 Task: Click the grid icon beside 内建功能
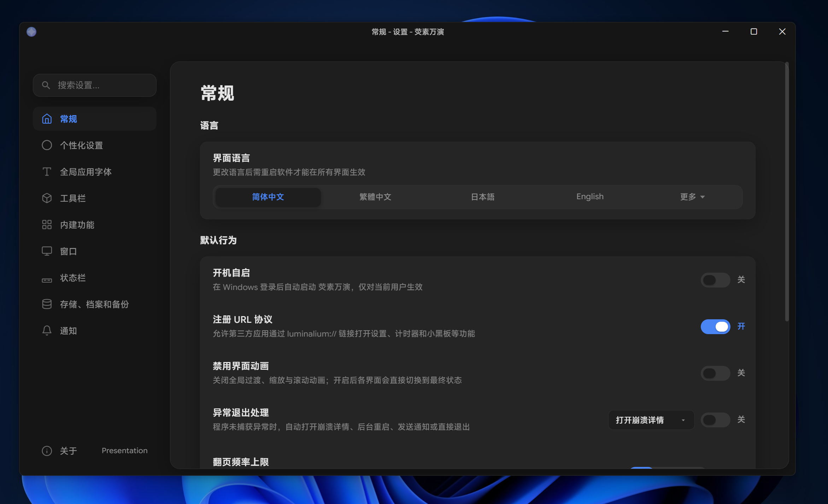tap(47, 225)
